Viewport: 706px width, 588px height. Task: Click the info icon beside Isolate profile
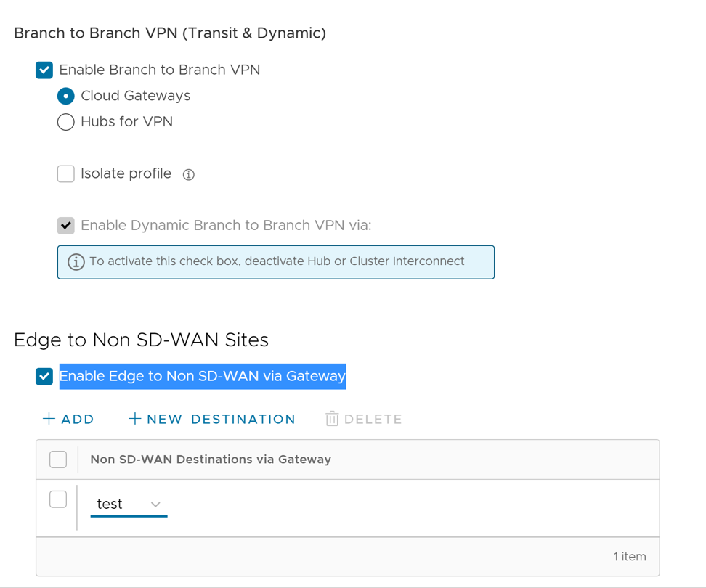(188, 174)
